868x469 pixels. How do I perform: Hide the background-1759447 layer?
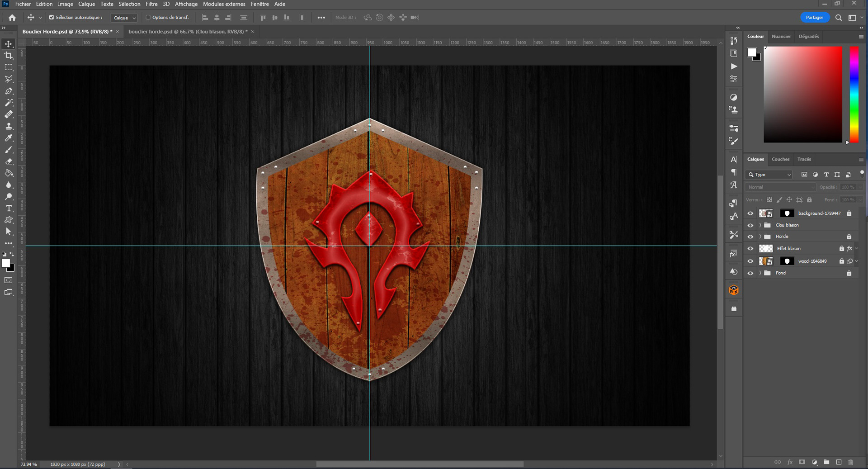(x=750, y=213)
